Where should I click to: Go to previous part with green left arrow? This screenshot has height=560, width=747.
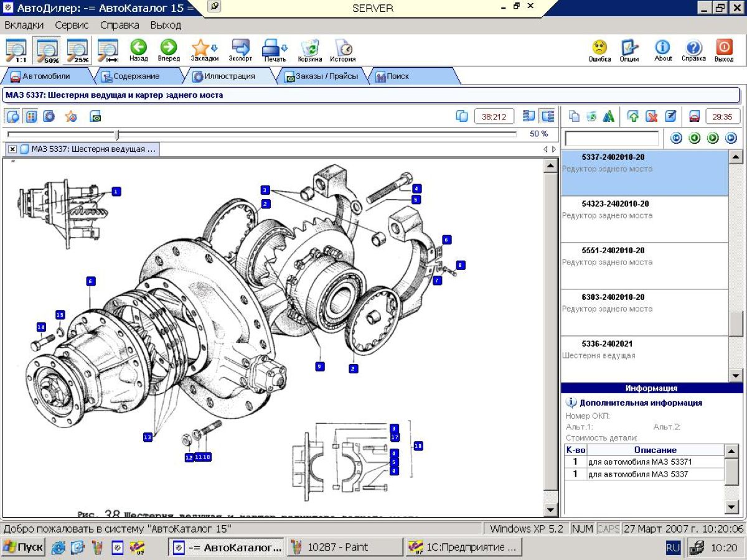(x=695, y=138)
